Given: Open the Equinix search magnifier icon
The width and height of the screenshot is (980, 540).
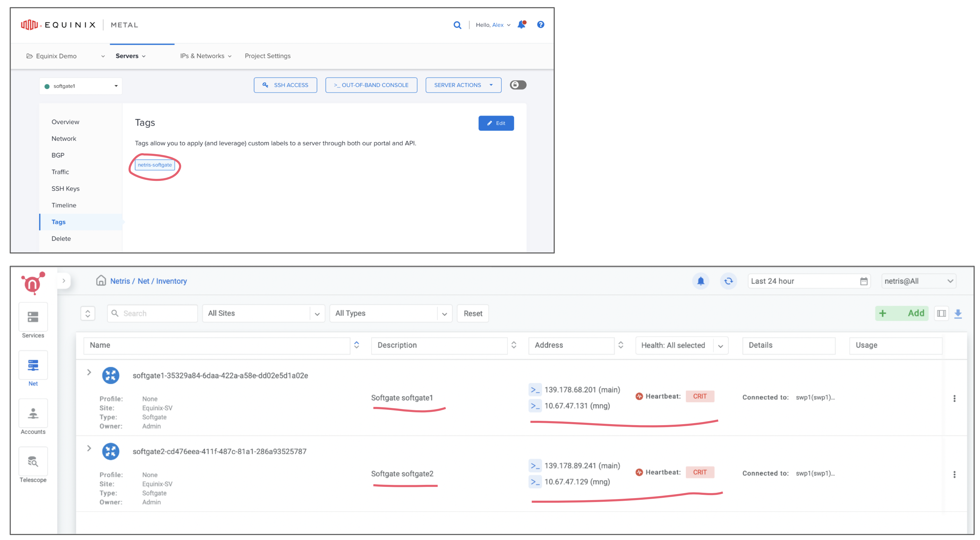Looking at the screenshot, I should pyautogui.click(x=457, y=25).
